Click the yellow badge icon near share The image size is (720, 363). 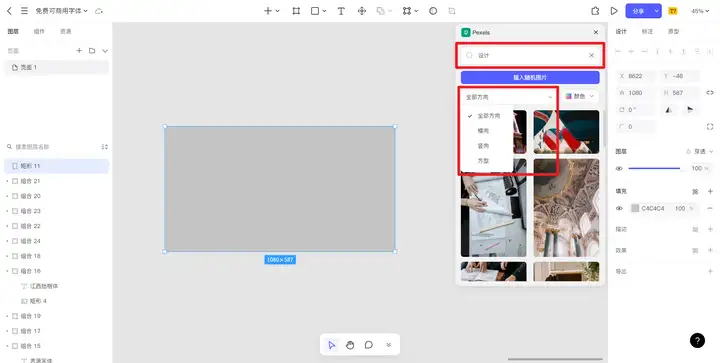[673, 11]
